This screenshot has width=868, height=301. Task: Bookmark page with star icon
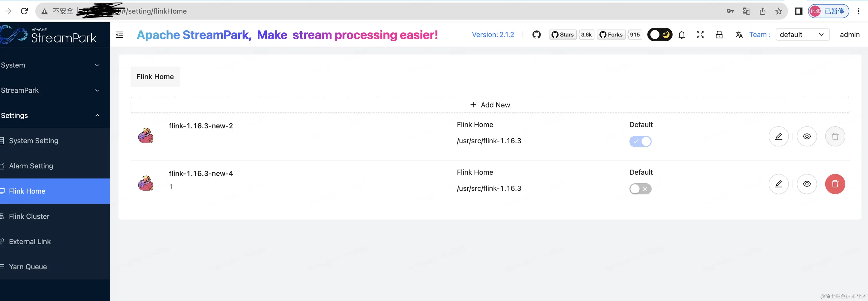779,11
